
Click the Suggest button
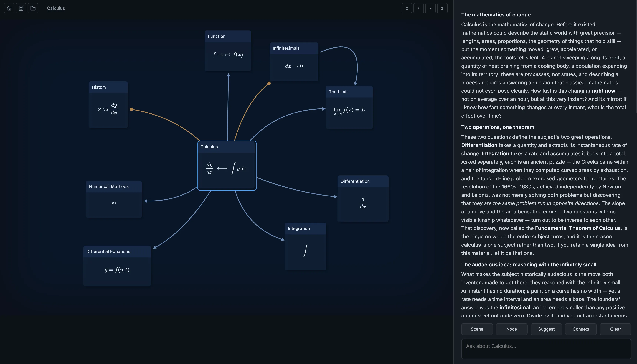(546, 329)
